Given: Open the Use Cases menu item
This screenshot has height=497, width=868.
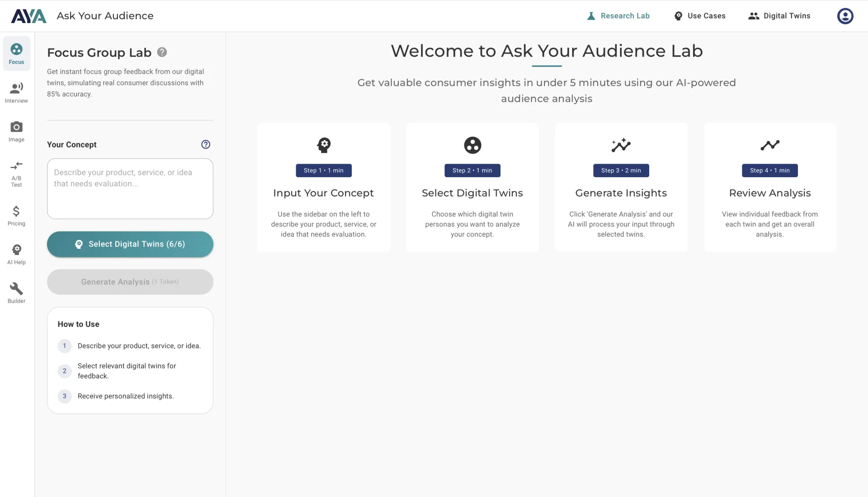Looking at the screenshot, I should tap(699, 16).
